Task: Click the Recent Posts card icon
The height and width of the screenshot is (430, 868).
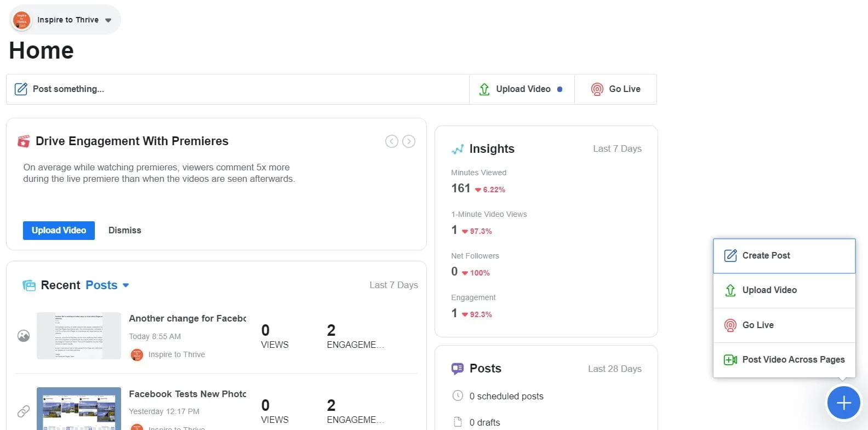Action: [29, 285]
